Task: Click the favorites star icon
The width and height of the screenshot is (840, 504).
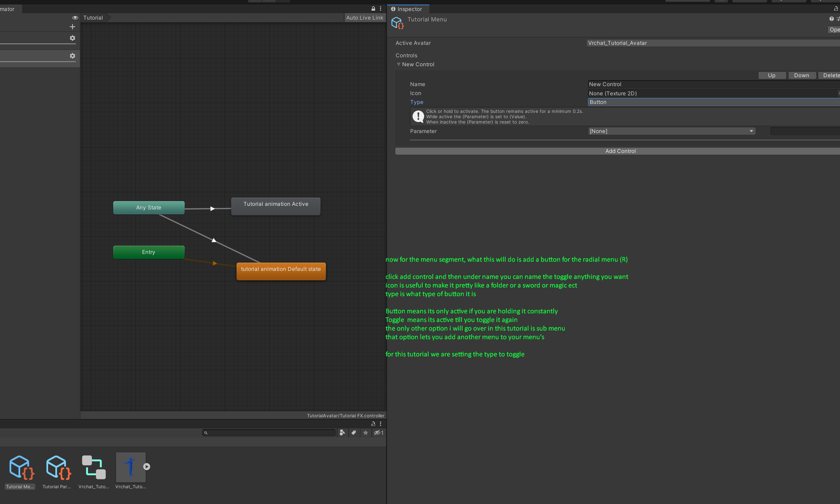Action: click(366, 433)
